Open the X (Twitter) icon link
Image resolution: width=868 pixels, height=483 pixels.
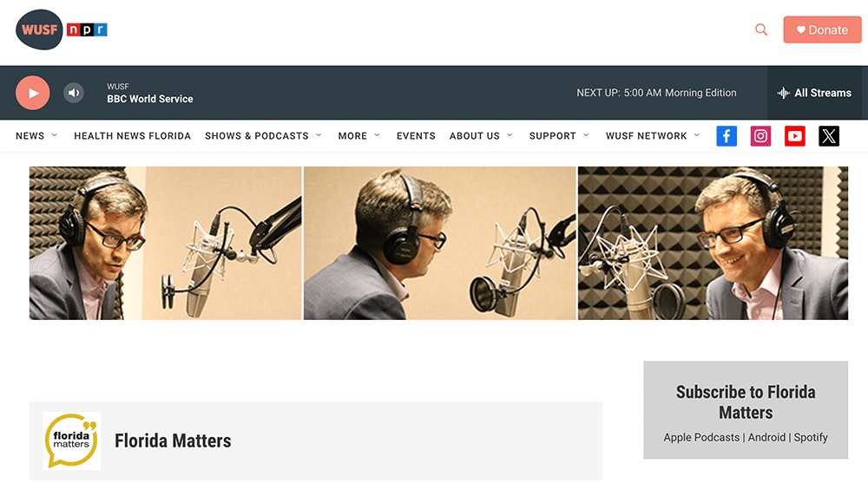[829, 136]
